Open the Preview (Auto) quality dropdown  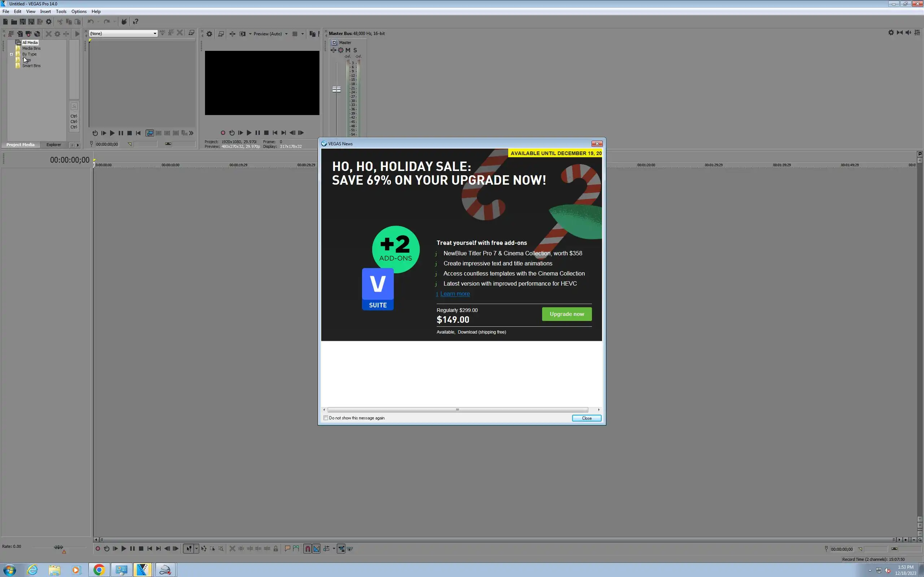(x=286, y=34)
